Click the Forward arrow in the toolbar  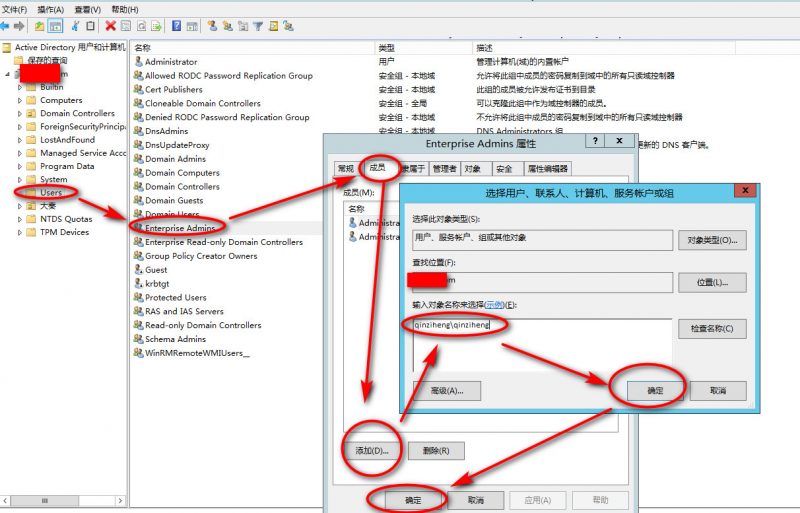pyautogui.click(x=19, y=26)
